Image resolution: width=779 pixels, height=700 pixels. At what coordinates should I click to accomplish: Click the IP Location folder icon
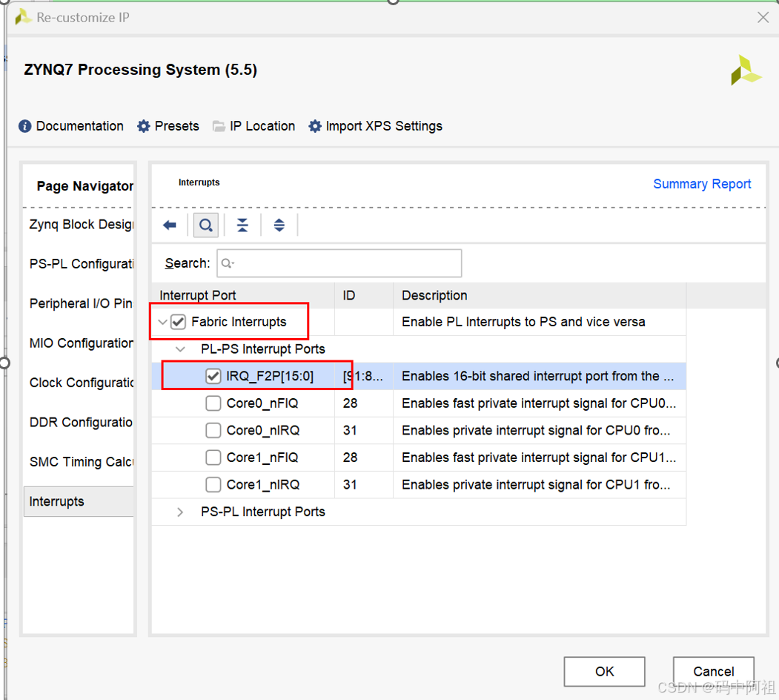(219, 126)
